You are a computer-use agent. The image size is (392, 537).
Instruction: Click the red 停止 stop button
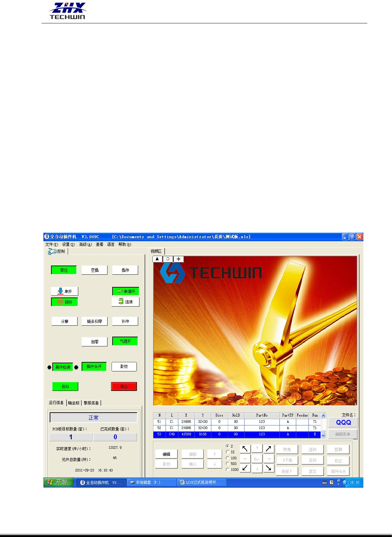124,387
